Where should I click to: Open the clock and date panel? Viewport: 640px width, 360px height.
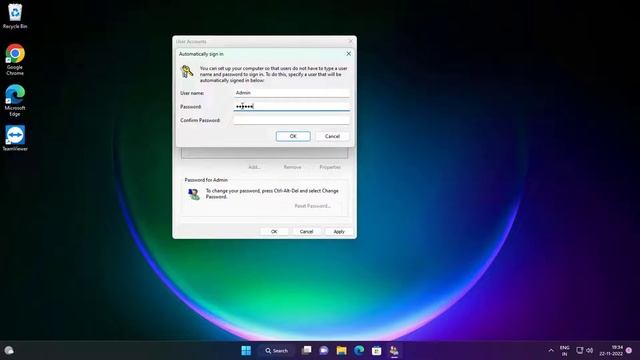(611, 351)
